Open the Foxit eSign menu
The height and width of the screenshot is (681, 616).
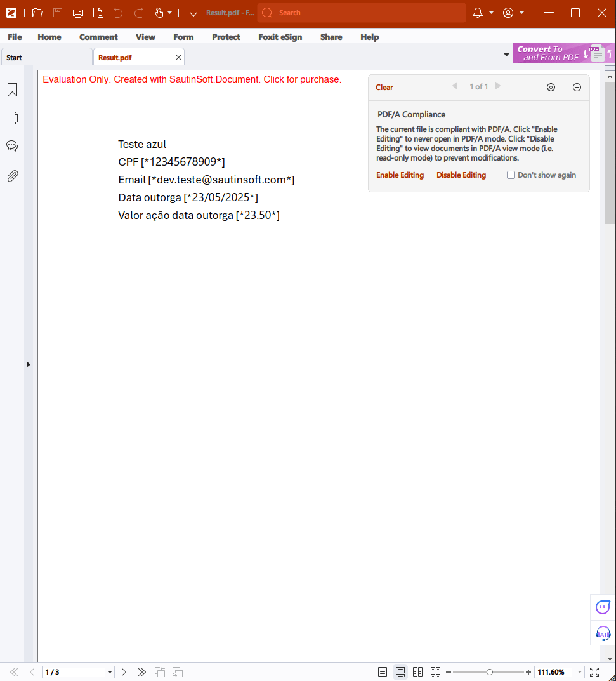280,37
